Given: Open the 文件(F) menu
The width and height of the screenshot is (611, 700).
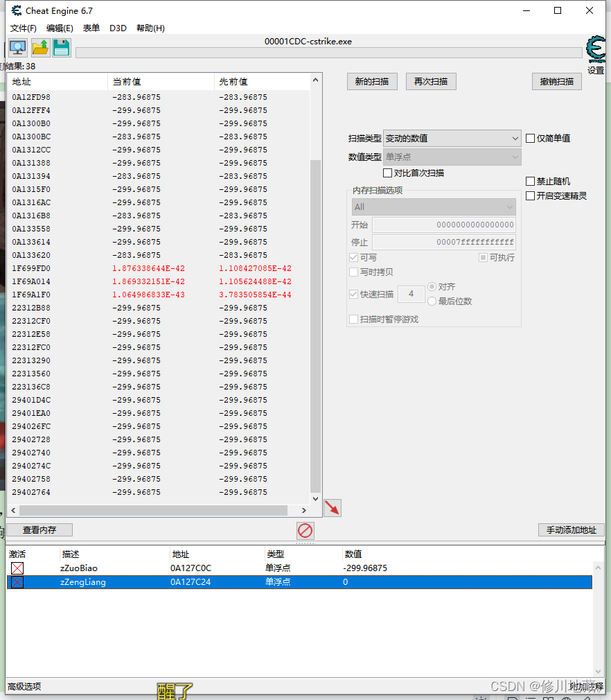Looking at the screenshot, I should 24,28.
